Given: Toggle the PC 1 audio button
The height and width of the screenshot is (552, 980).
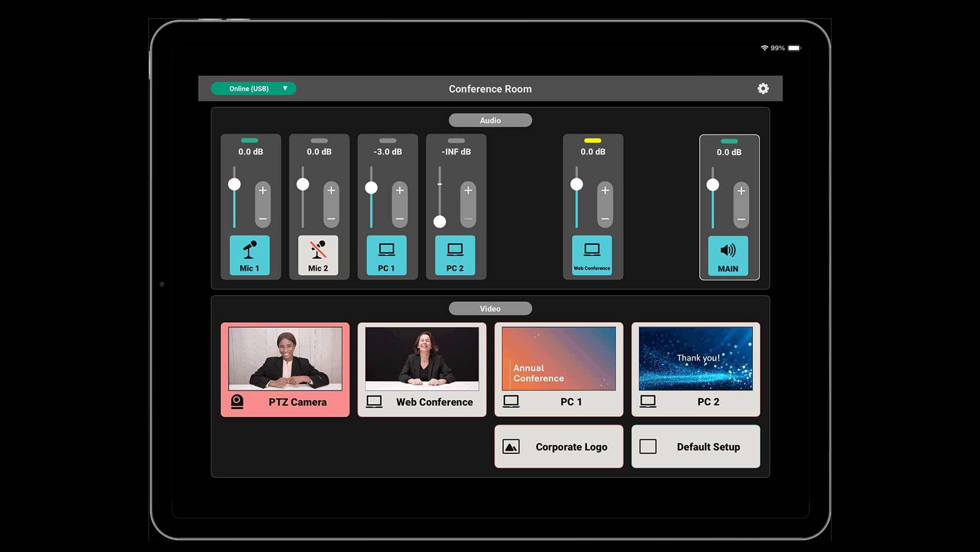Looking at the screenshot, I should pos(386,255).
